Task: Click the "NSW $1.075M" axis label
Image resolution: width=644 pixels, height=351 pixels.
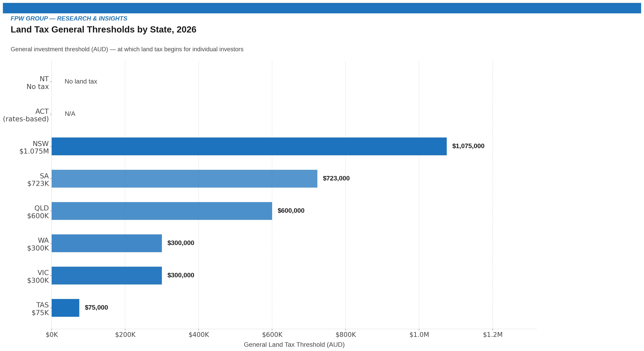Action: click(34, 147)
